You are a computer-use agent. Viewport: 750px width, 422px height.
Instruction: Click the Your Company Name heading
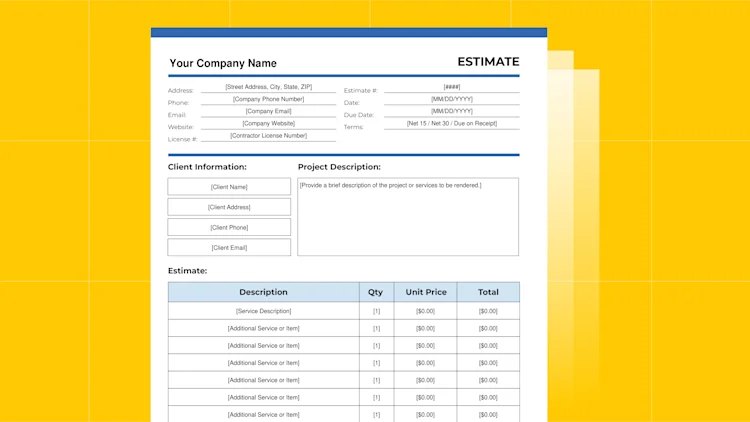[223, 63]
